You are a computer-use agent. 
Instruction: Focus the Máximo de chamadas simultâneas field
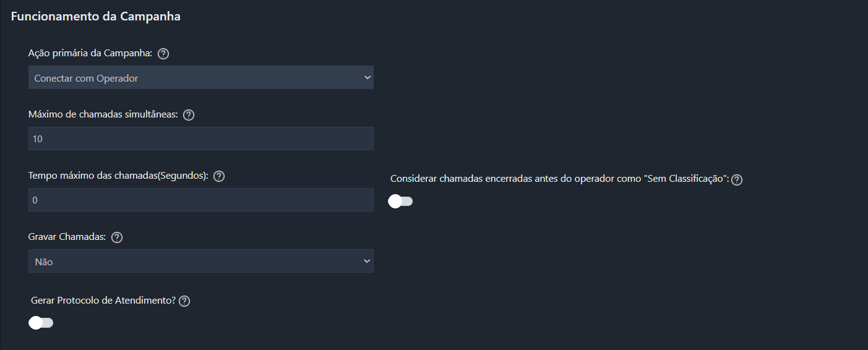200,139
